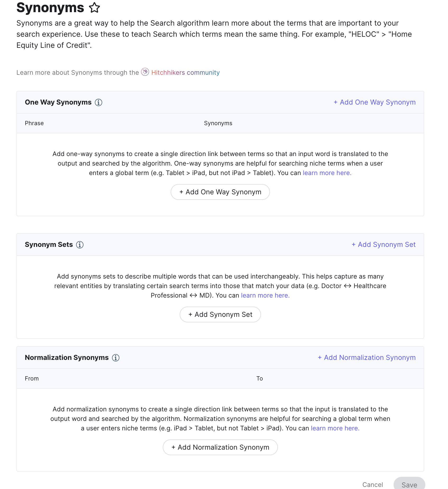Click the From column header
This screenshot has height=489, width=448.
point(32,379)
